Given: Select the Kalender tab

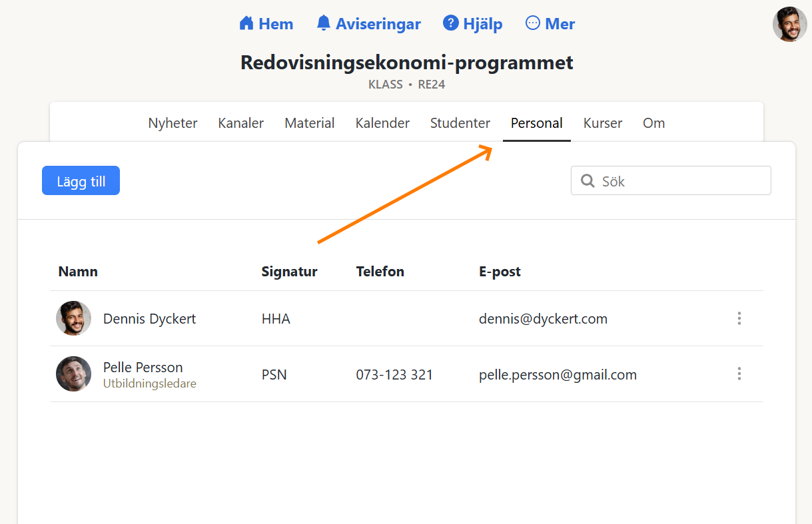Looking at the screenshot, I should (382, 123).
